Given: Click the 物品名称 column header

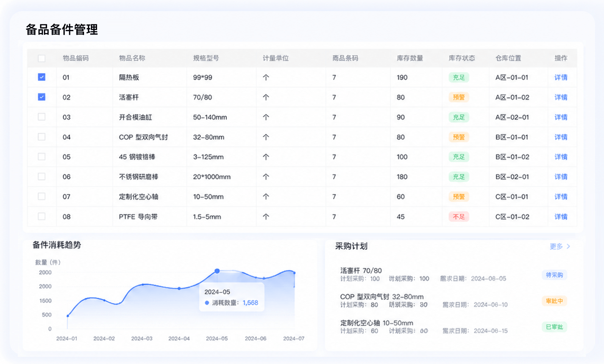Looking at the screenshot, I should 132,58.
